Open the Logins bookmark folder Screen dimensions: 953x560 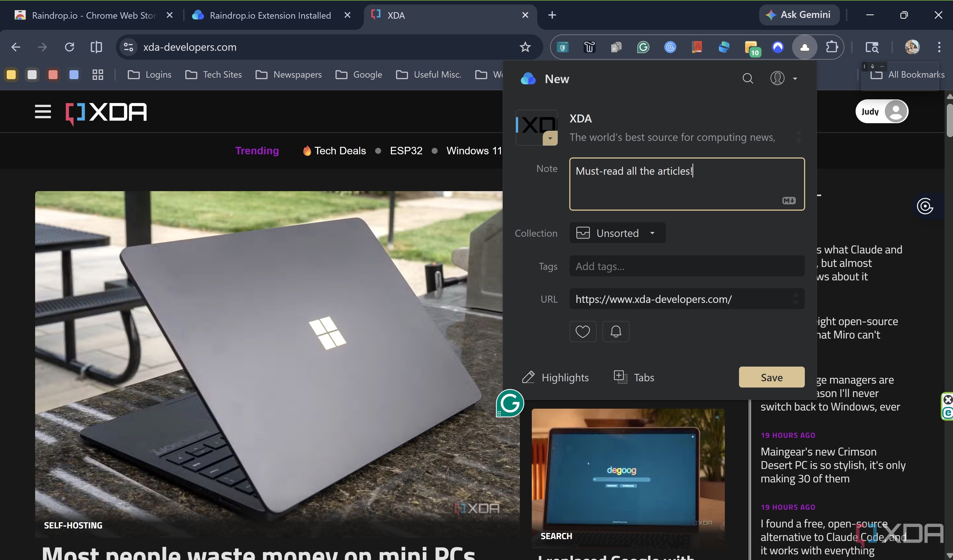[149, 75]
